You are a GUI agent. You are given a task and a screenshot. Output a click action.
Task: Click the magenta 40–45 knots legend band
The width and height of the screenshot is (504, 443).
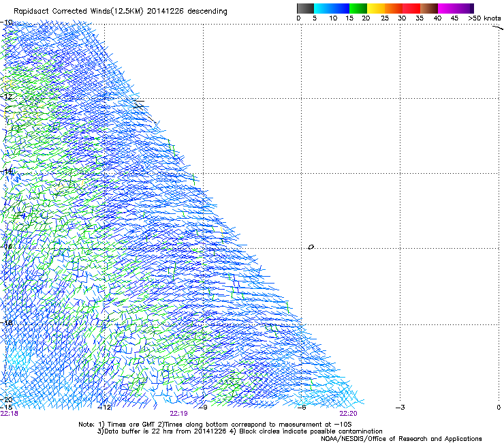pyautogui.click(x=447, y=8)
